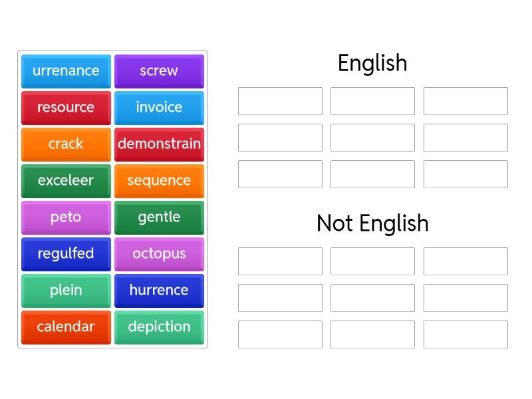Select the 'calendar' word tile
Screen dimensions: 532x399
66,327
